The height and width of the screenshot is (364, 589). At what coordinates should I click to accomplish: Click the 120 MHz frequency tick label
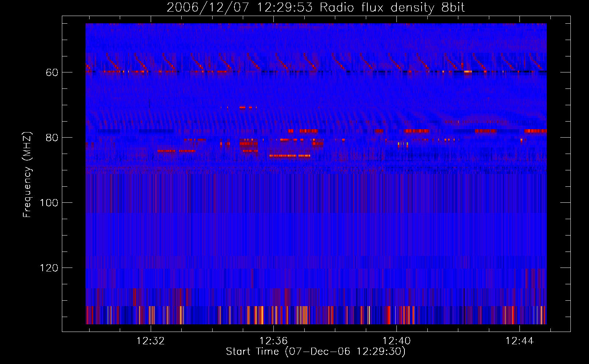[x=49, y=268]
